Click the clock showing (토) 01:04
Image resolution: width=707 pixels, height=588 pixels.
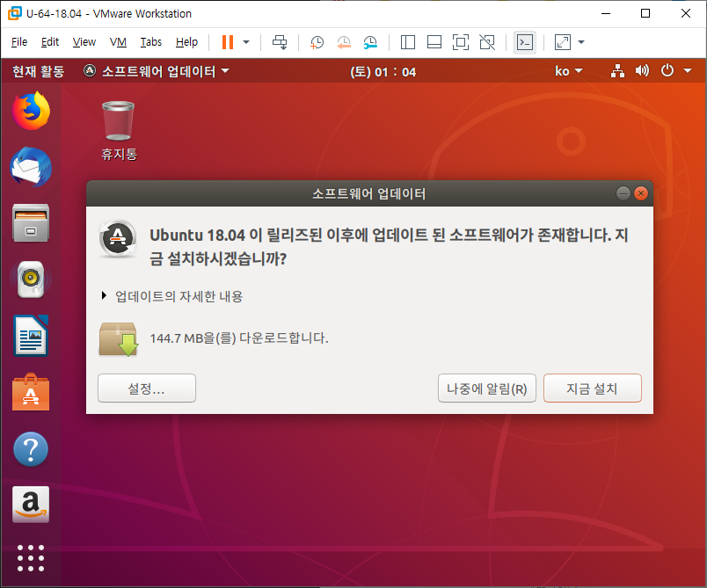coord(383,72)
